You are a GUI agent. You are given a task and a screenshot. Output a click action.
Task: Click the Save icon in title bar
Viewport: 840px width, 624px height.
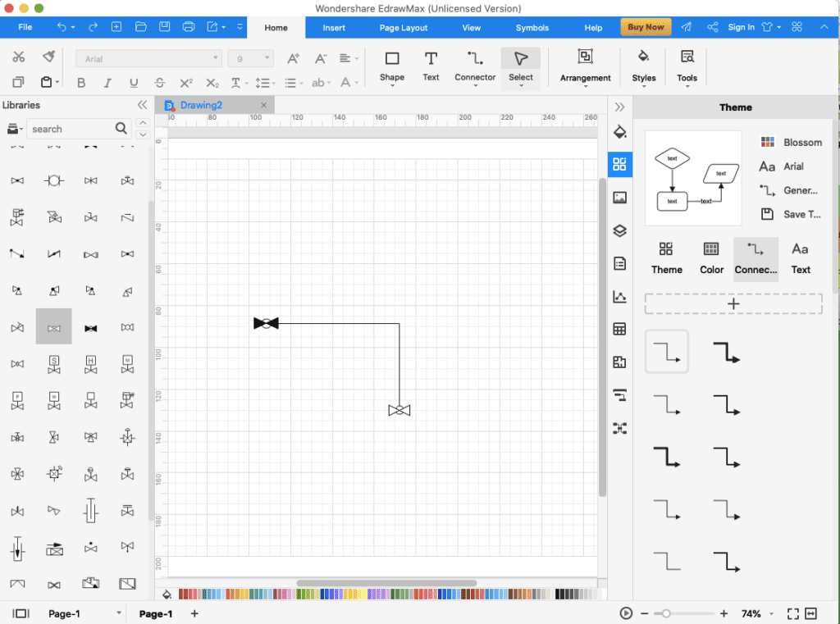(x=164, y=27)
